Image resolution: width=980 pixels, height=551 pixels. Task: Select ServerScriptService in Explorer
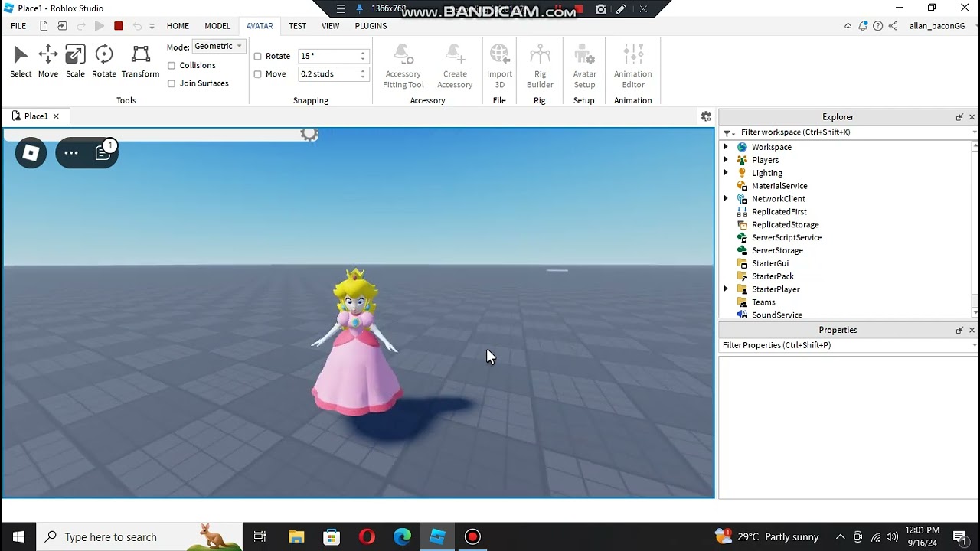click(786, 238)
